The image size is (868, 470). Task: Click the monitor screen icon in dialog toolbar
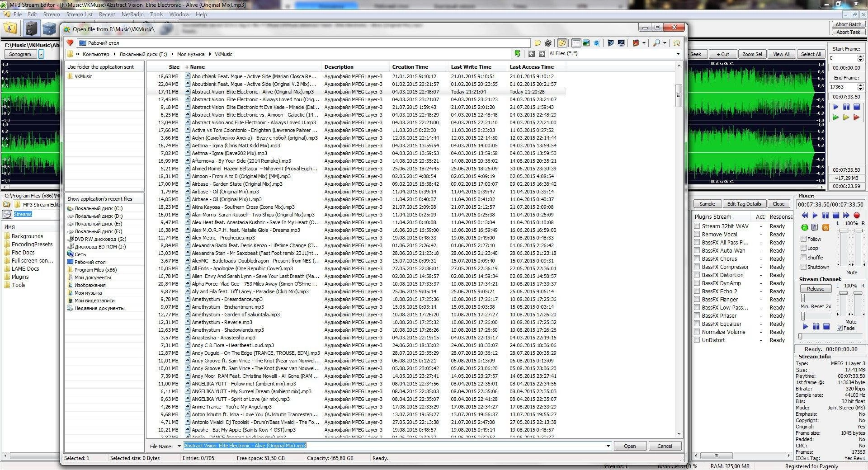pyautogui.click(x=621, y=43)
